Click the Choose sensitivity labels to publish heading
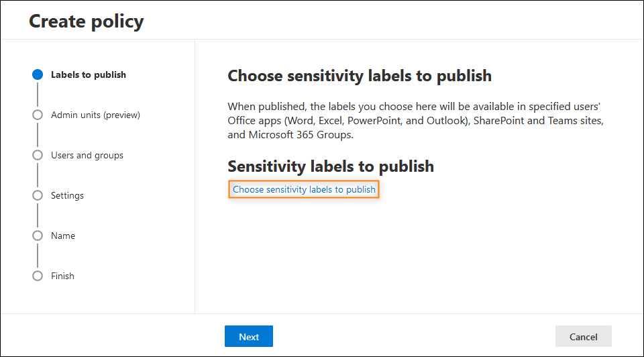Image resolution: width=644 pixels, height=357 pixels. [x=360, y=76]
